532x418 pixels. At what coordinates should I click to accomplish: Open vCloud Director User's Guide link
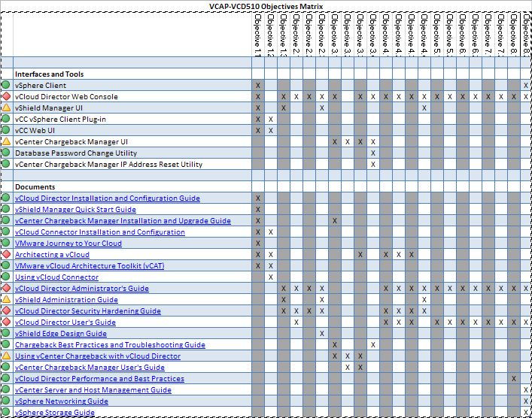coord(65,322)
